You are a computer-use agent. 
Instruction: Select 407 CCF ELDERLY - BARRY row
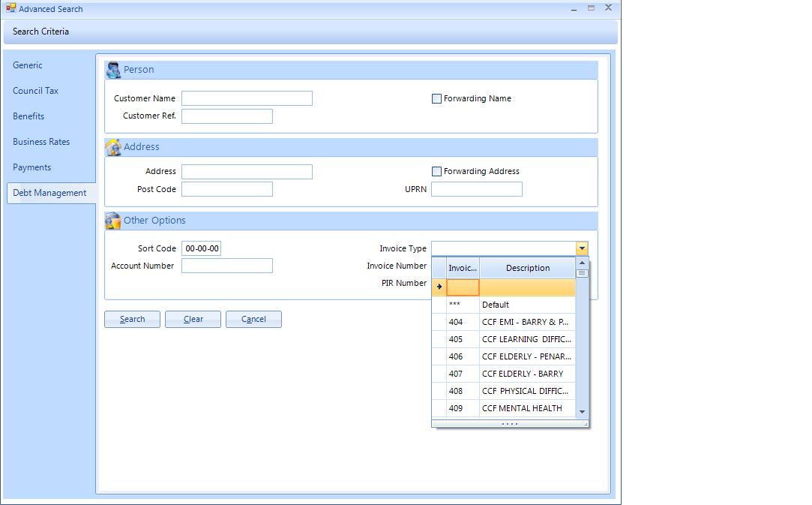click(504, 374)
